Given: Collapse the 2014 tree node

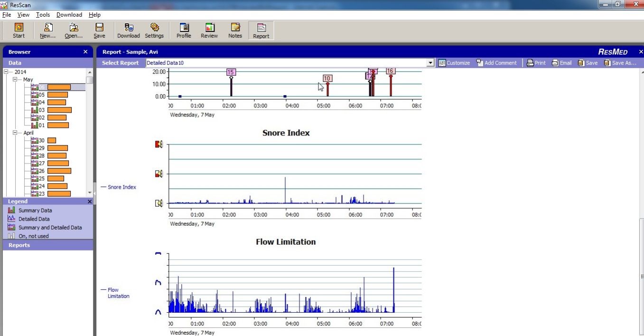Looking at the screenshot, I should pos(7,72).
